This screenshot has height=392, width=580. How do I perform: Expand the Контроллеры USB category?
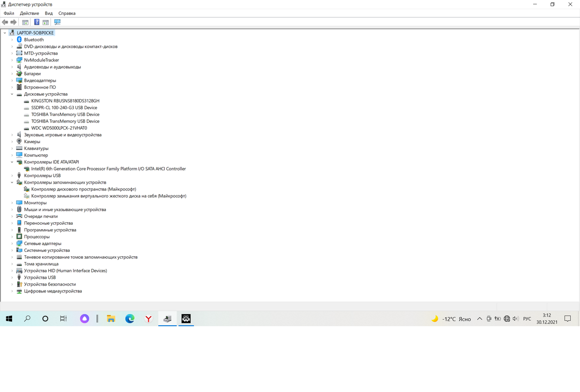click(x=12, y=175)
